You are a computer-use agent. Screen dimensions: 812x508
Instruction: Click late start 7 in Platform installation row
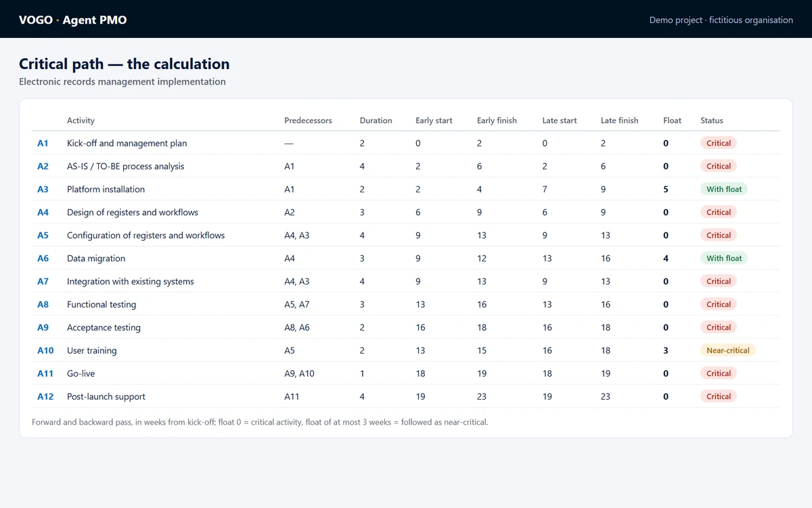coord(545,189)
